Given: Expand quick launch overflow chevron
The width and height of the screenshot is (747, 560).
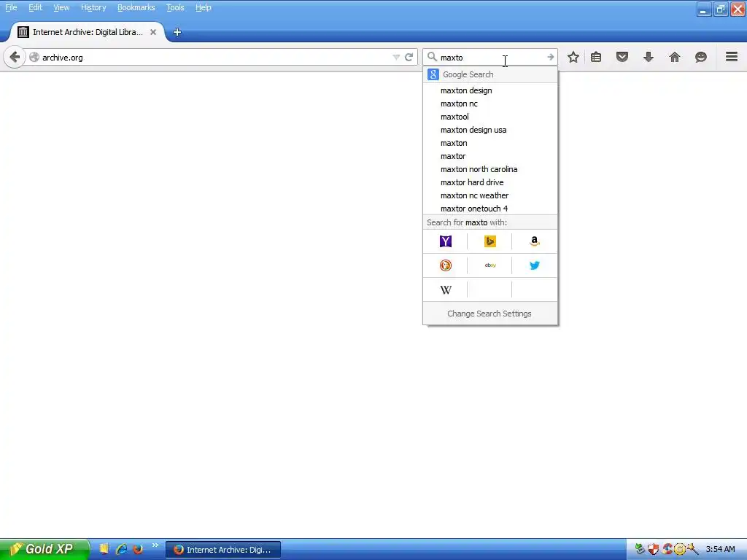Looking at the screenshot, I should click(x=155, y=545).
